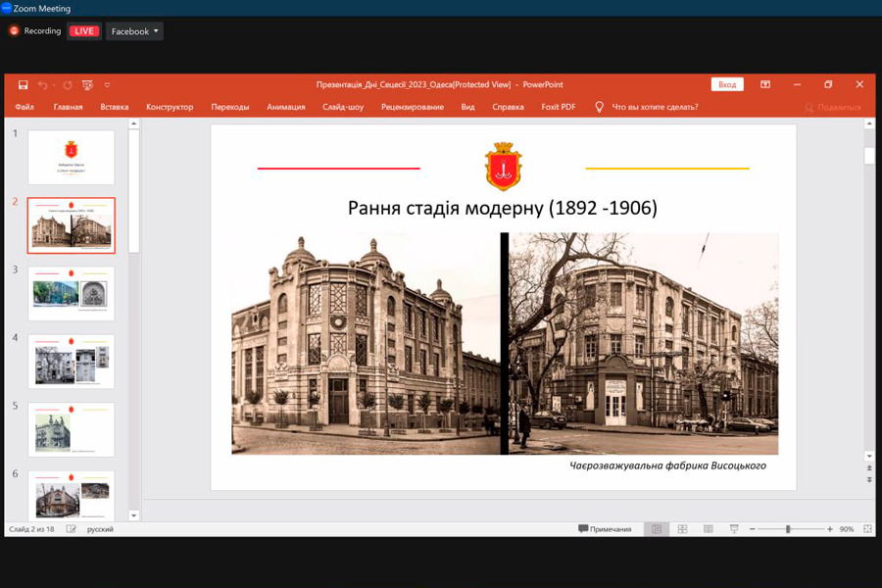The height and width of the screenshot is (588, 882).
Task: Open the Конструктор tab
Action: (x=170, y=107)
